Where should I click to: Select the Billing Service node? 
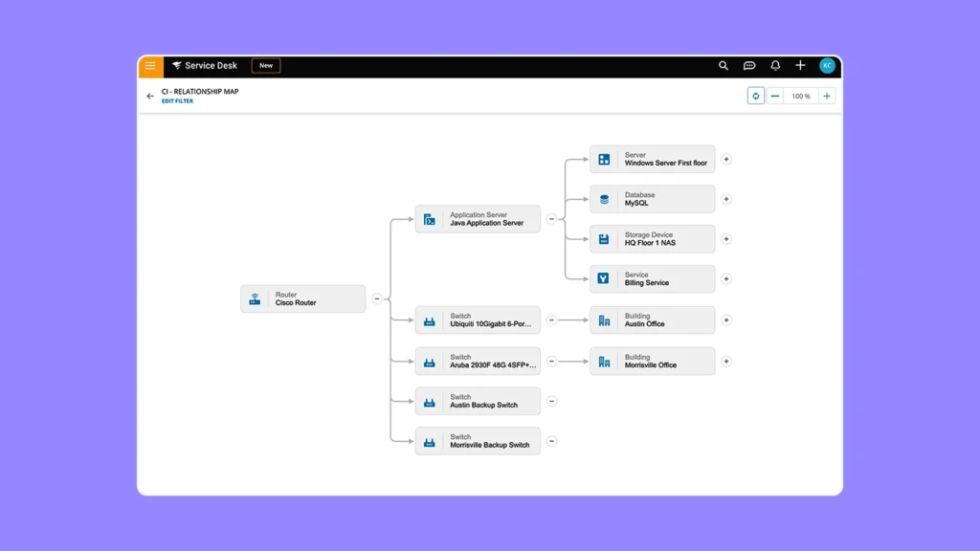[652, 279]
